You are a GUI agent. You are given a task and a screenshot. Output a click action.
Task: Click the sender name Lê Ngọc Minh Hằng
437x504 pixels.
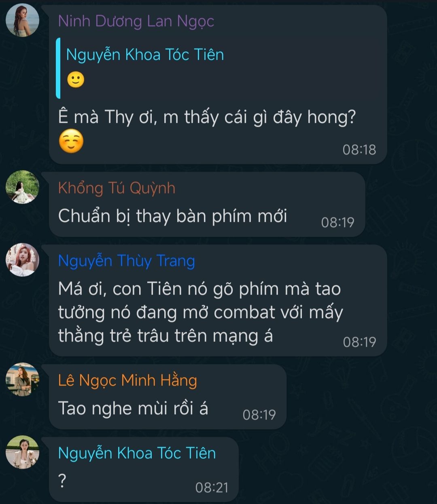click(x=127, y=381)
